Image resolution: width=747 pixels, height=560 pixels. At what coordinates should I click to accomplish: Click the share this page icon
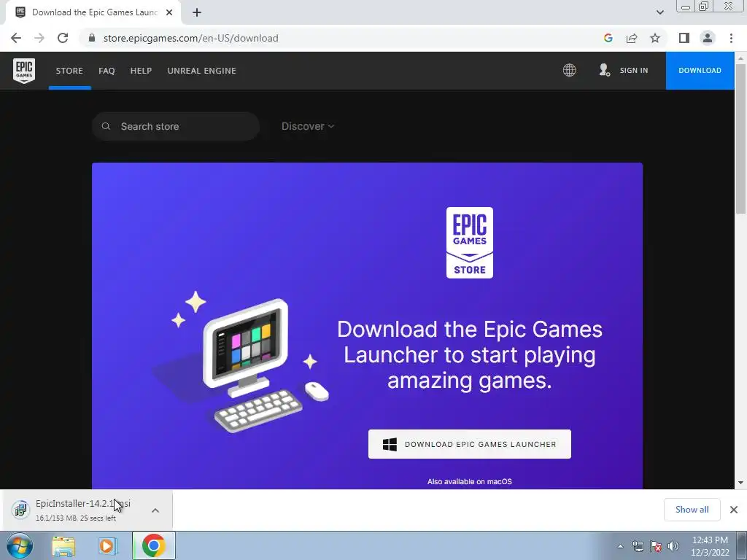[632, 38]
